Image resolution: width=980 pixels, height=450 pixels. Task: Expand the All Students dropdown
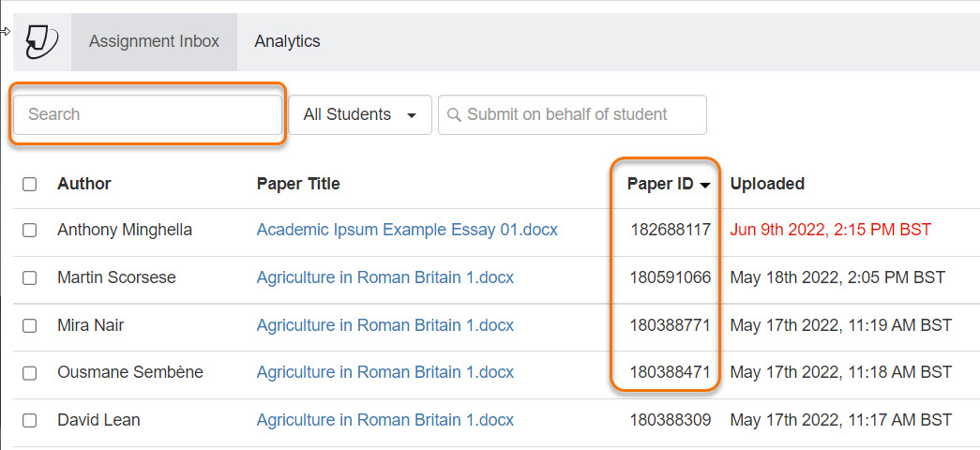tap(359, 114)
